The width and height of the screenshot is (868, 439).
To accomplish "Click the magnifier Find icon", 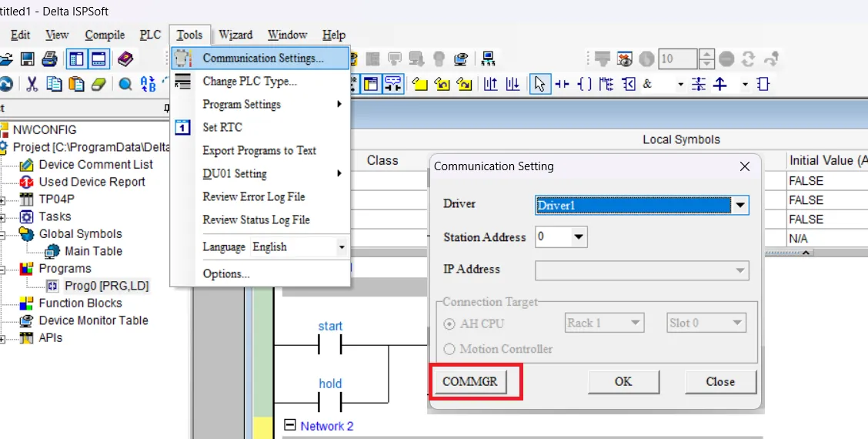I will [x=125, y=84].
